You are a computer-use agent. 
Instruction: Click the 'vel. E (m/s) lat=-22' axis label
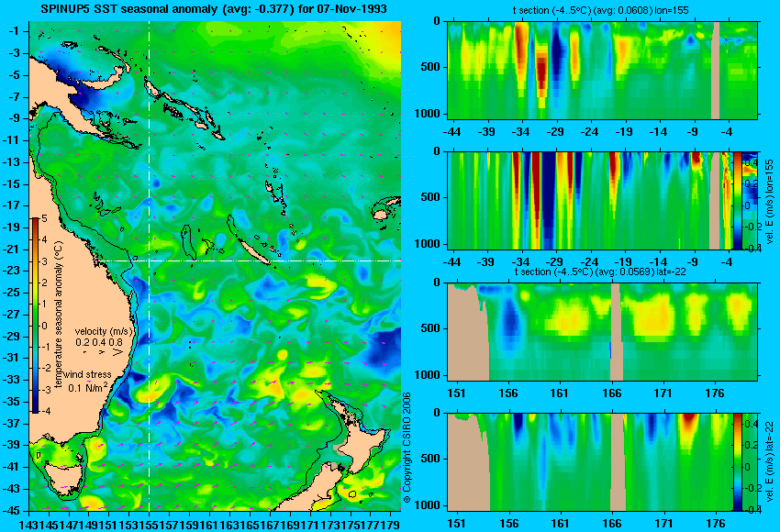click(x=769, y=460)
